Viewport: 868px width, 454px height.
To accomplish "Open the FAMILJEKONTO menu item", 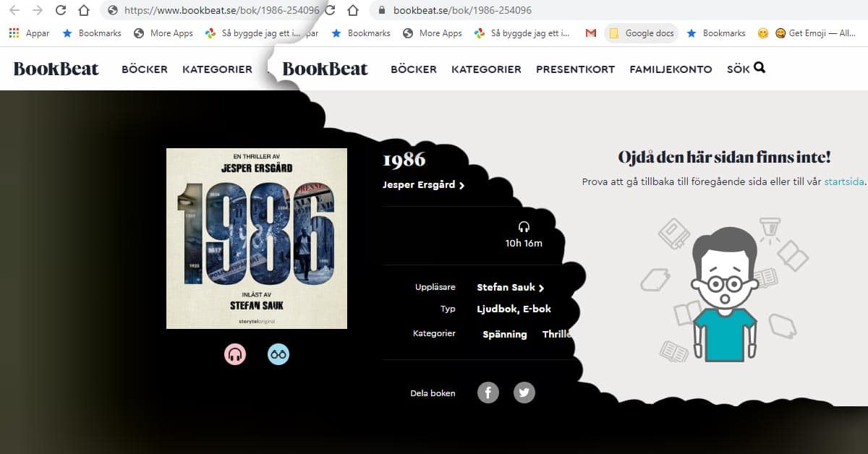I will [671, 69].
